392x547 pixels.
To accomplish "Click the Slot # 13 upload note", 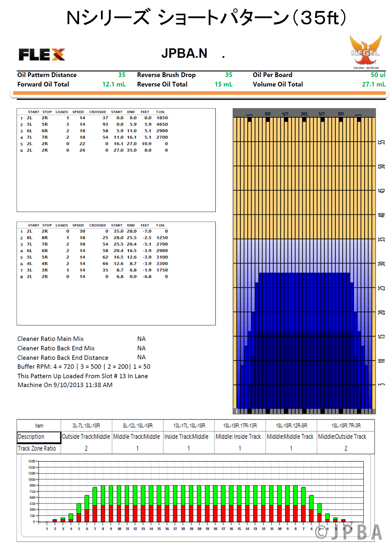I will (x=83, y=376).
